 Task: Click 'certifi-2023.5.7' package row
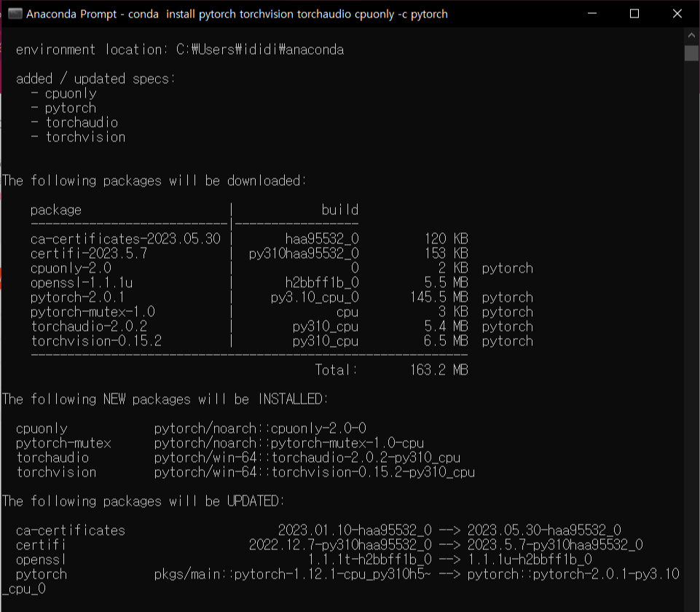click(249, 254)
